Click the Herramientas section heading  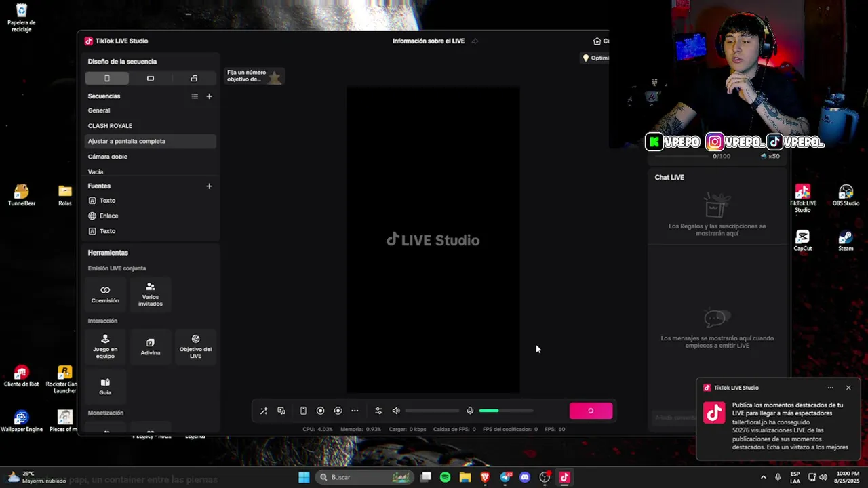(108, 253)
